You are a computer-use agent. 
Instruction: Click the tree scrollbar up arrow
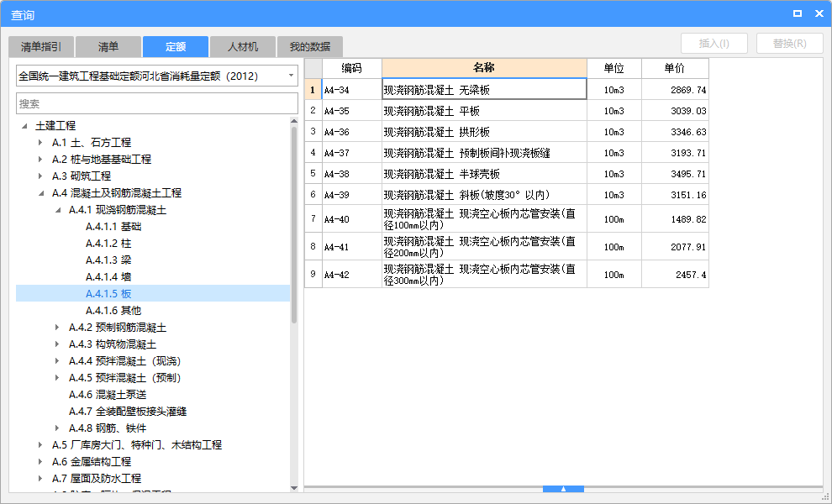point(294,122)
